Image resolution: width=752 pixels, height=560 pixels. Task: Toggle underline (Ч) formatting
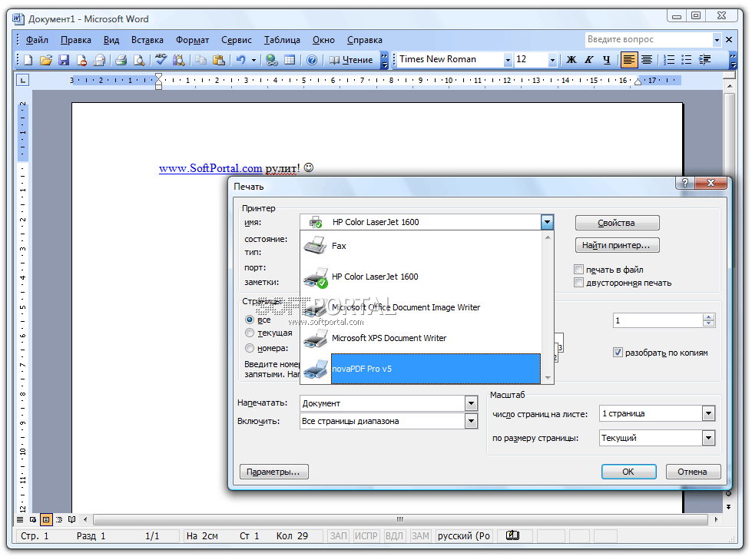[607, 59]
